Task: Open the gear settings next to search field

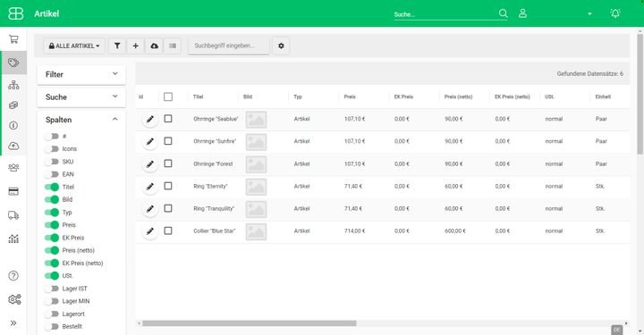Action: pyautogui.click(x=281, y=46)
